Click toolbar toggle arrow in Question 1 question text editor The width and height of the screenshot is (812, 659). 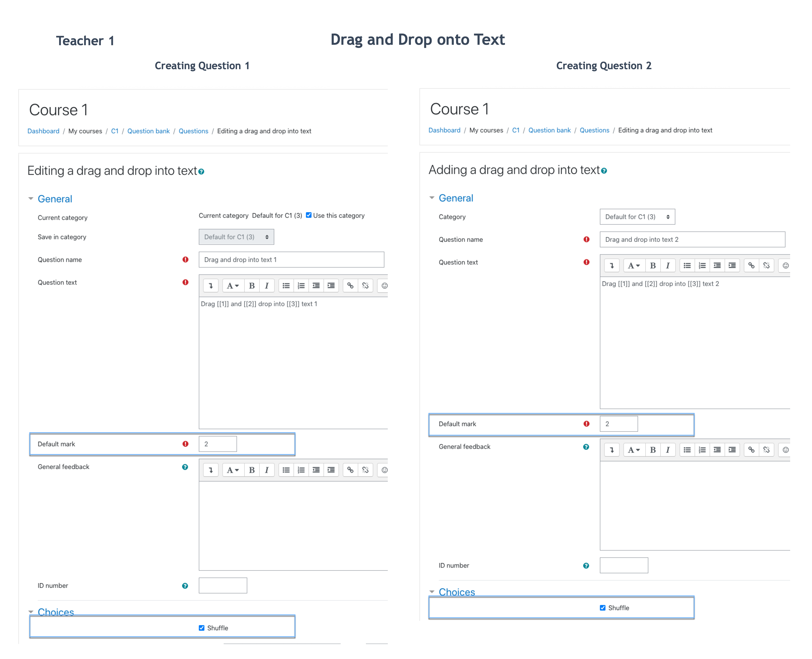pyautogui.click(x=211, y=286)
